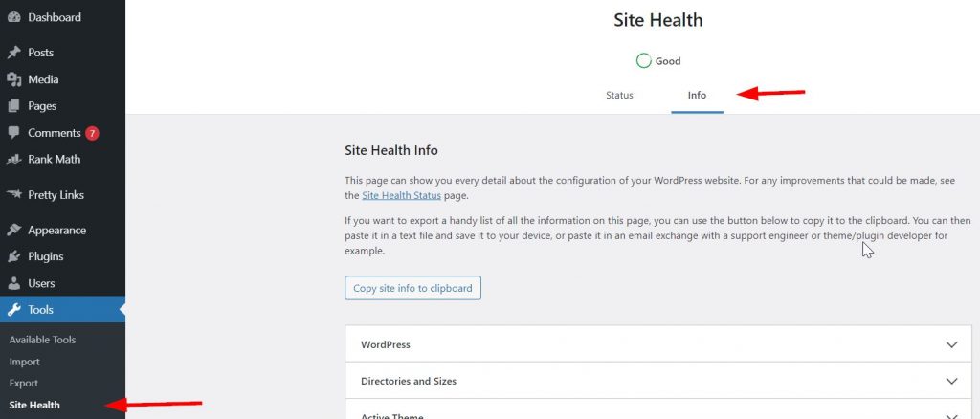Expand Directories and Sizes chevron
Viewport: 980px width, 419px height.
tap(951, 381)
